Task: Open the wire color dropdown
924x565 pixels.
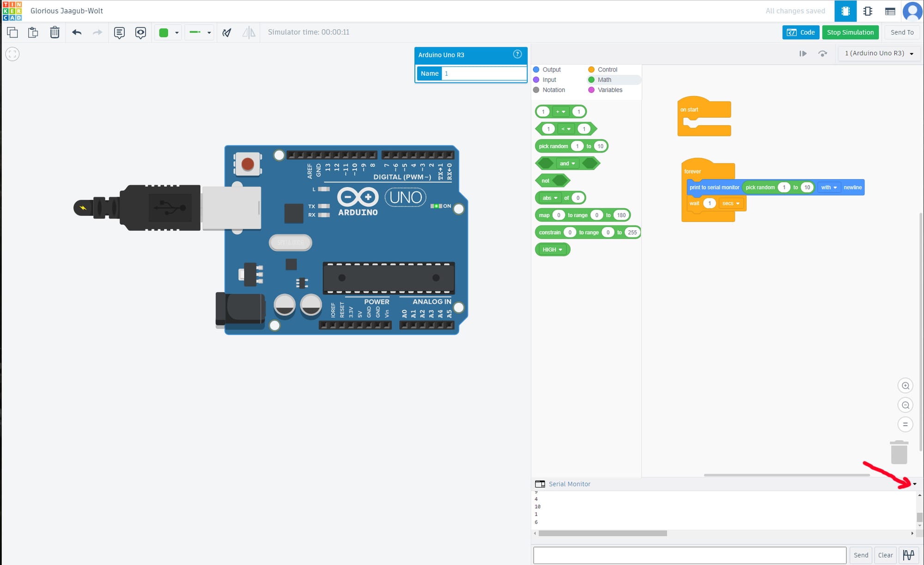Action: (x=177, y=33)
